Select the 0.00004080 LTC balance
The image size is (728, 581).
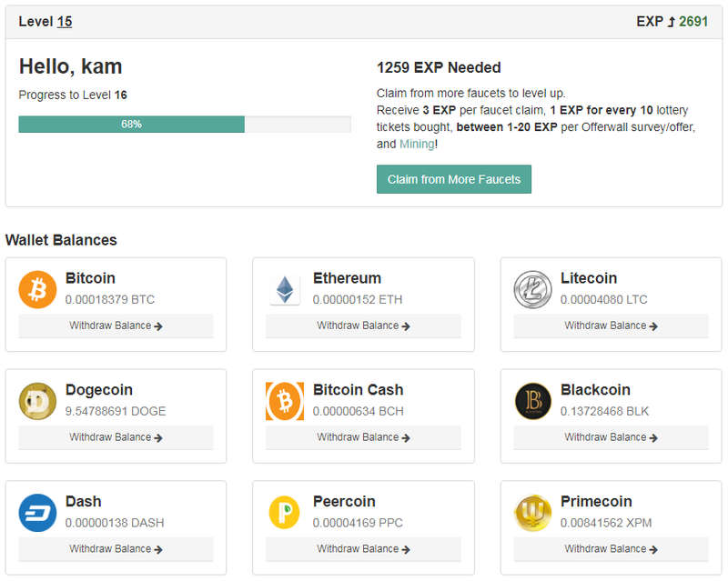(x=603, y=300)
